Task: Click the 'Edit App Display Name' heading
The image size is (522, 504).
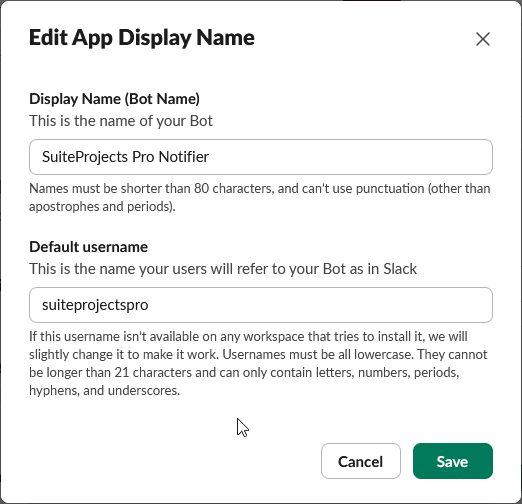Action: 142,37
